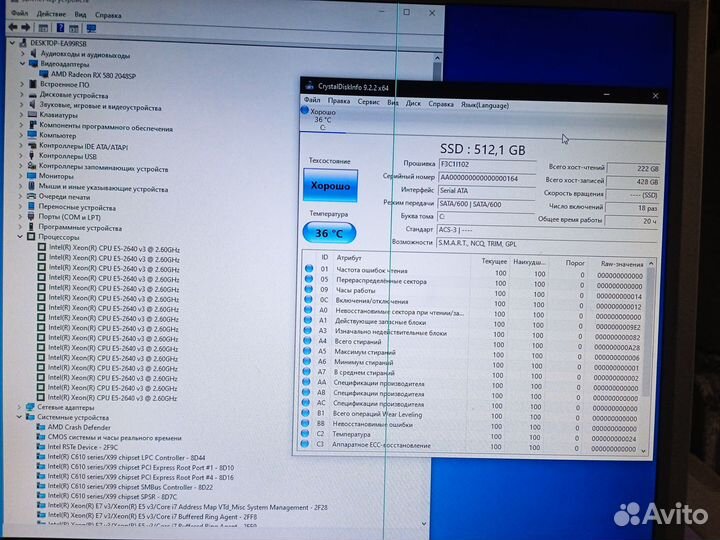Screen dimensions: 720x540
Task: Click the monitor scan-hardware toolbar icon
Action: pyautogui.click(x=91, y=29)
